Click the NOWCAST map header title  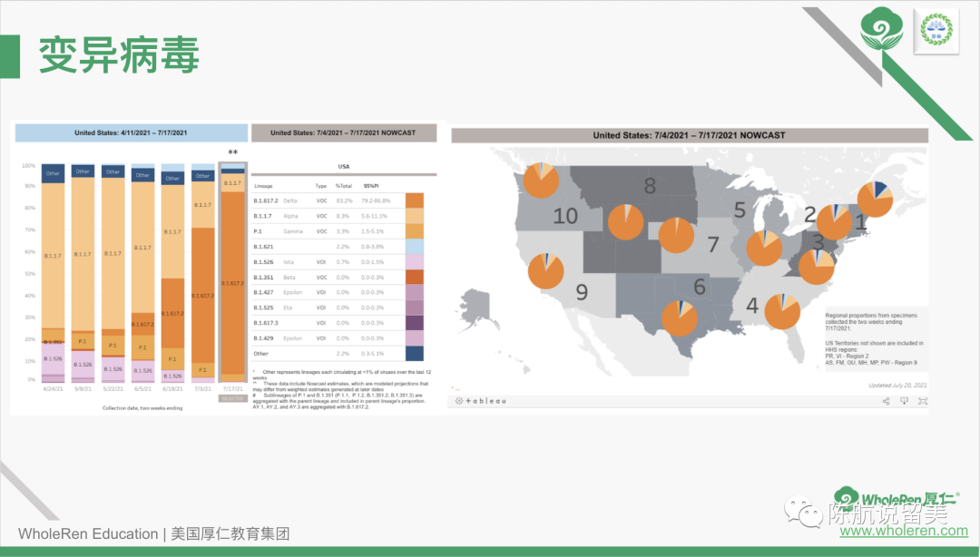(x=689, y=135)
